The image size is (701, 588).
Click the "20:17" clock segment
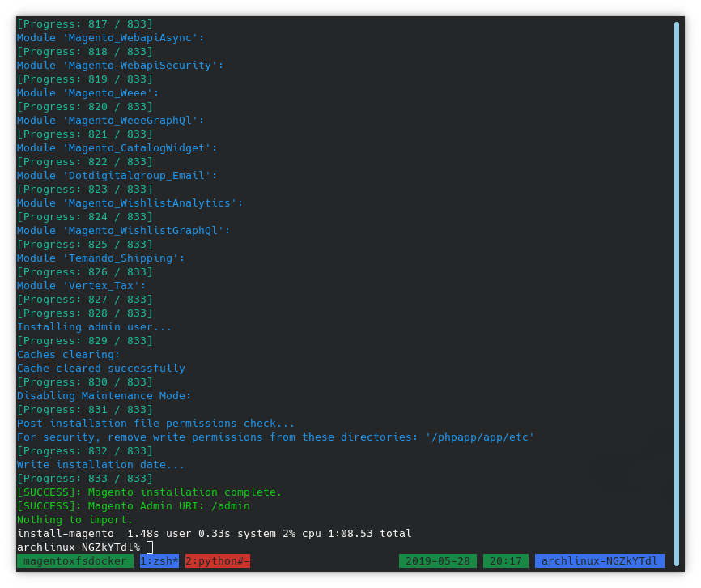coord(507,560)
